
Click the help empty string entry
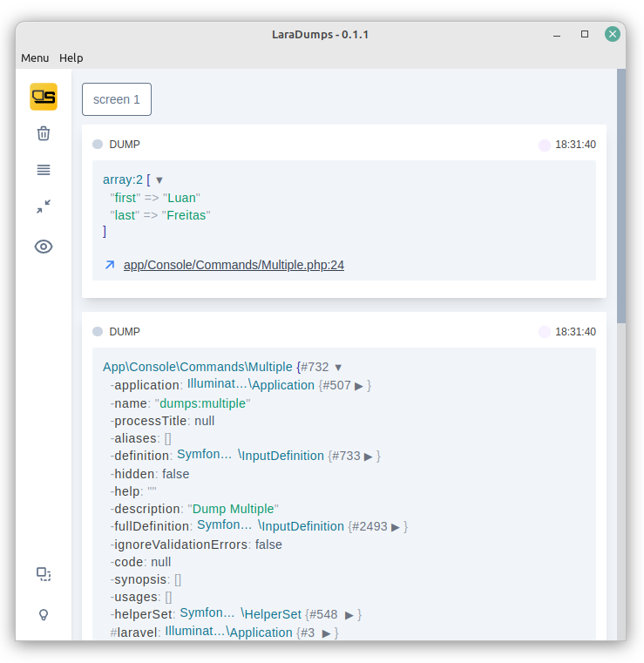click(133, 491)
